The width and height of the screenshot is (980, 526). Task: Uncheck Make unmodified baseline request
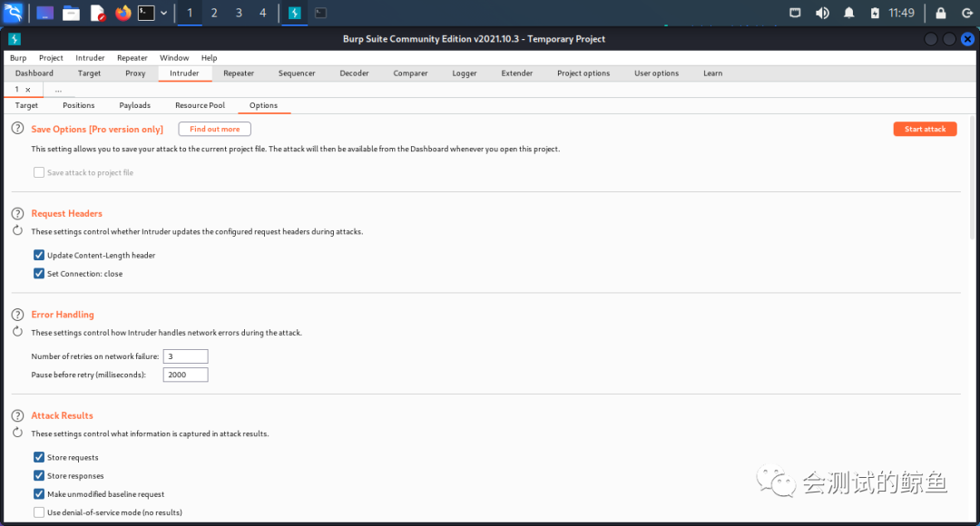39,494
